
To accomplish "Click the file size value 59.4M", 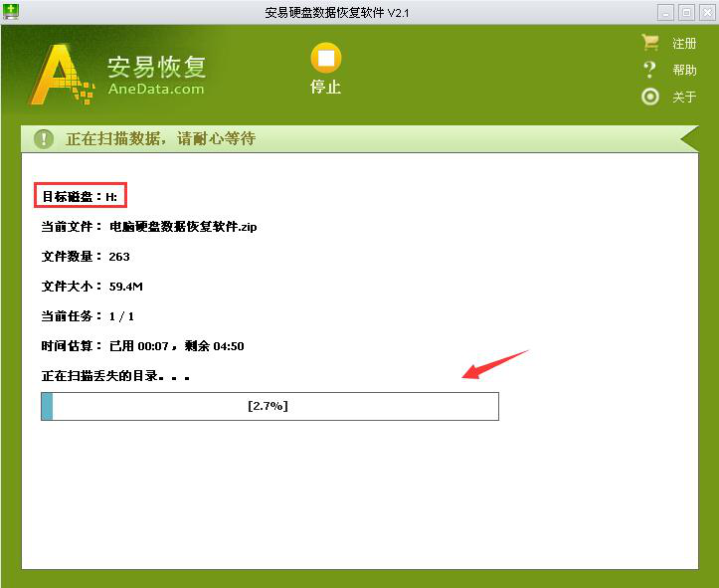I will pos(125,287).
